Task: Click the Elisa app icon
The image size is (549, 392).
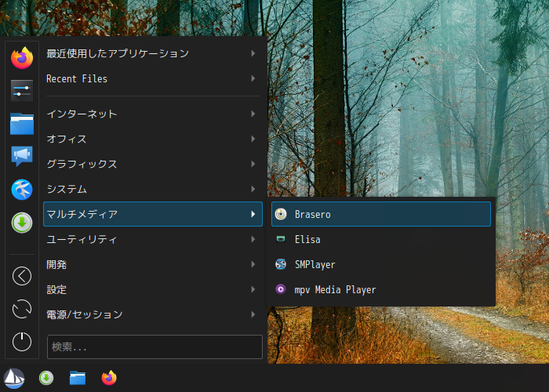Action: point(281,239)
